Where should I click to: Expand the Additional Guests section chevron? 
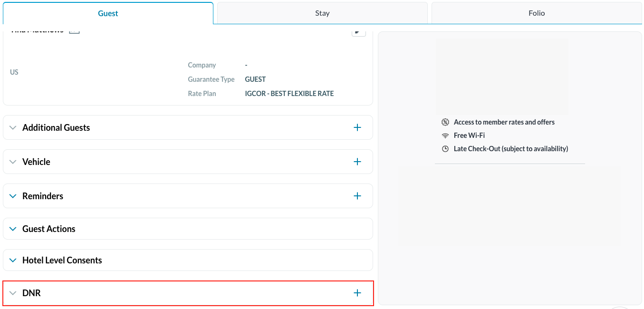point(13,127)
